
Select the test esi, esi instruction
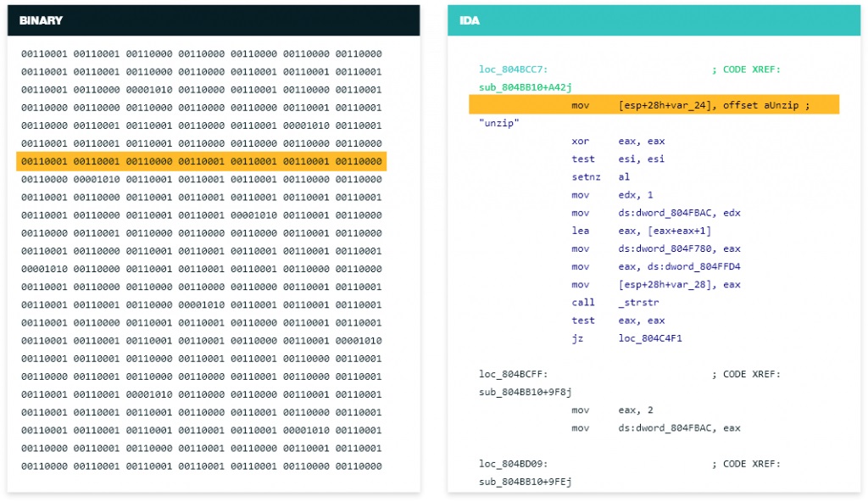pos(618,159)
